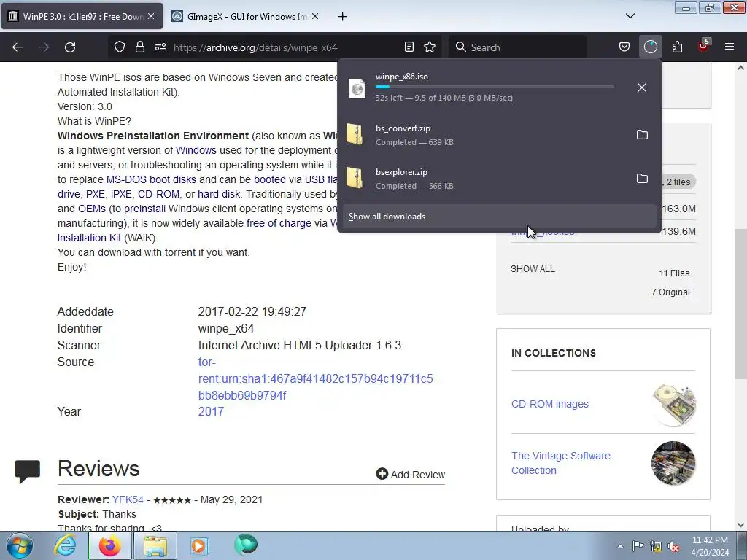Open bs_convert.zip download entry
Viewport: 747px width, 560px height.
click(x=485, y=135)
